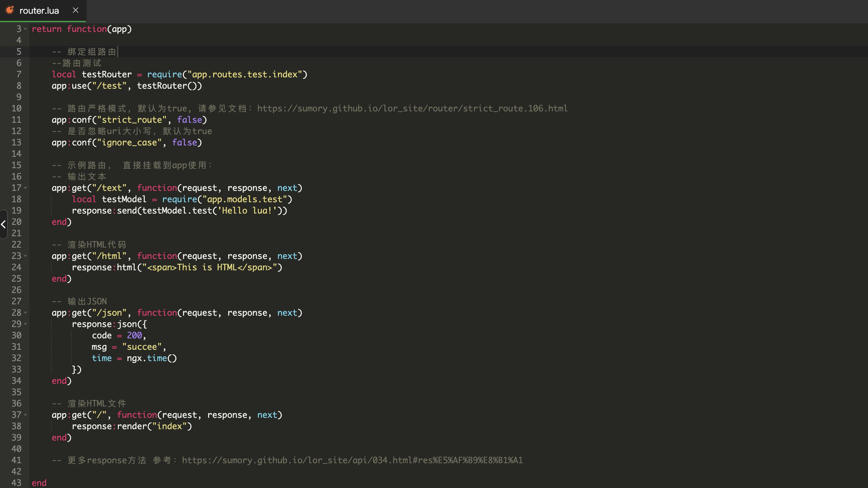Click line number 11 in the gutter
Image resolution: width=868 pixels, height=488 pixels.
click(16, 120)
